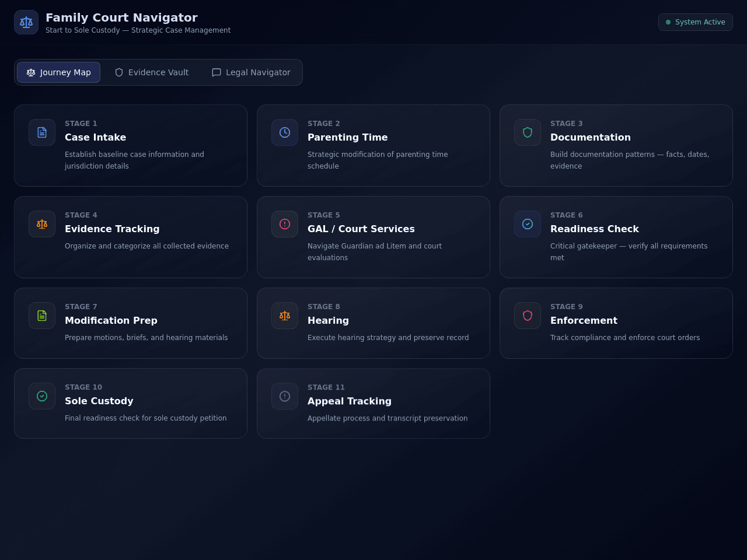Click 'Build documentation patterns' description
Image resolution: width=747 pixels, height=560 pixels.
[630, 160]
